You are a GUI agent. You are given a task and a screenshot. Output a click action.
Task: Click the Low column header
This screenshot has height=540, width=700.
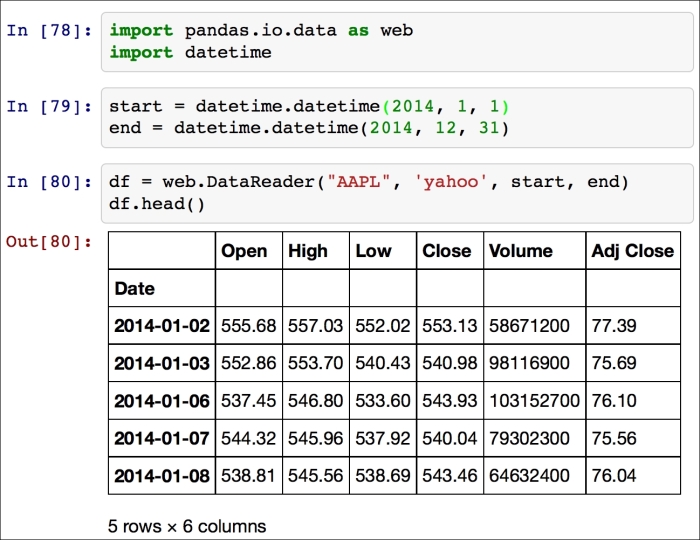[373, 251]
